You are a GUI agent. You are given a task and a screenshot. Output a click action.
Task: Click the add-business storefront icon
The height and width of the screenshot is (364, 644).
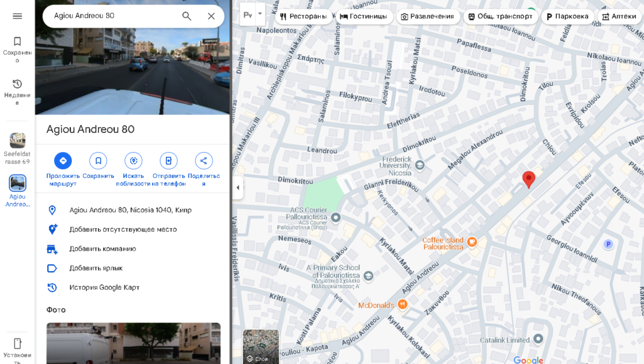tap(52, 249)
